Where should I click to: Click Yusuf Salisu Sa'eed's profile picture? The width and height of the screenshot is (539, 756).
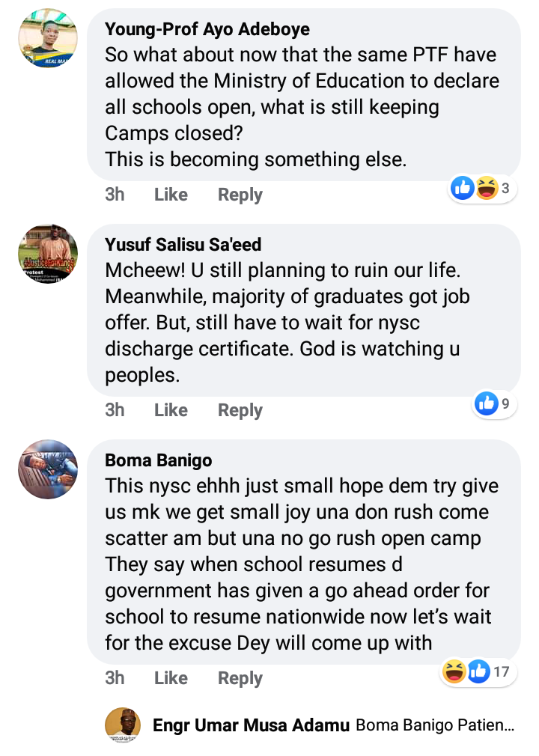coord(48,254)
